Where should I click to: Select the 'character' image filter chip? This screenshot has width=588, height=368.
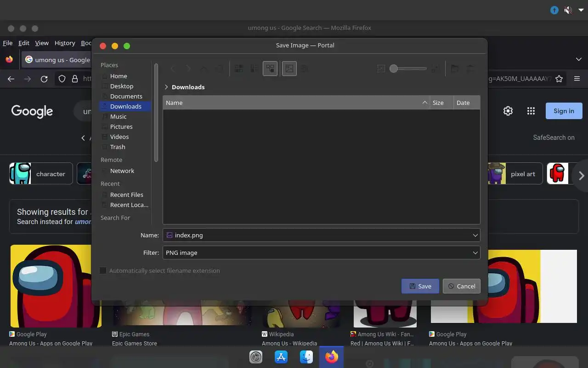41,174
